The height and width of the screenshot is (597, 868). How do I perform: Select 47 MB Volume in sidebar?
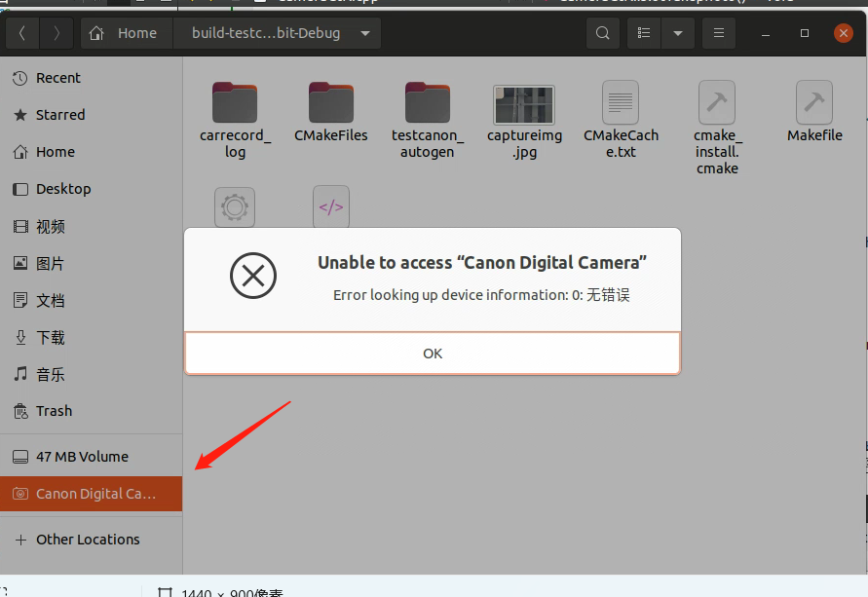click(x=91, y=457)
